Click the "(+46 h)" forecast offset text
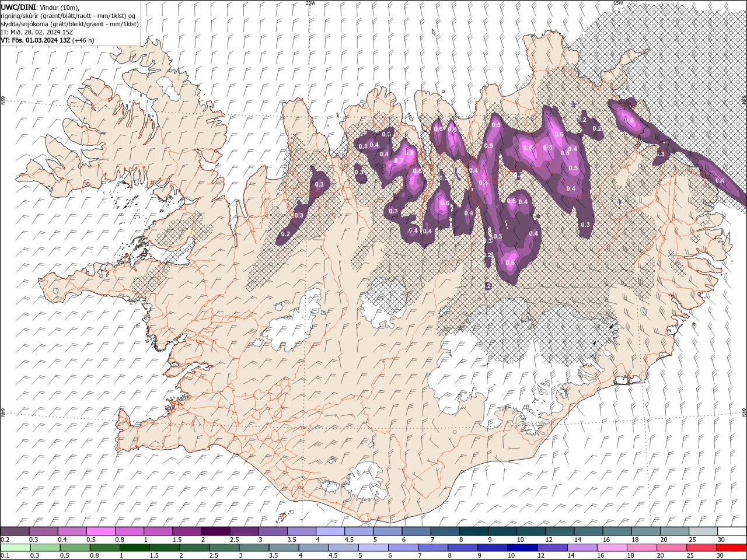This screenshot has height=560, width=747. [x=83, y=40]
